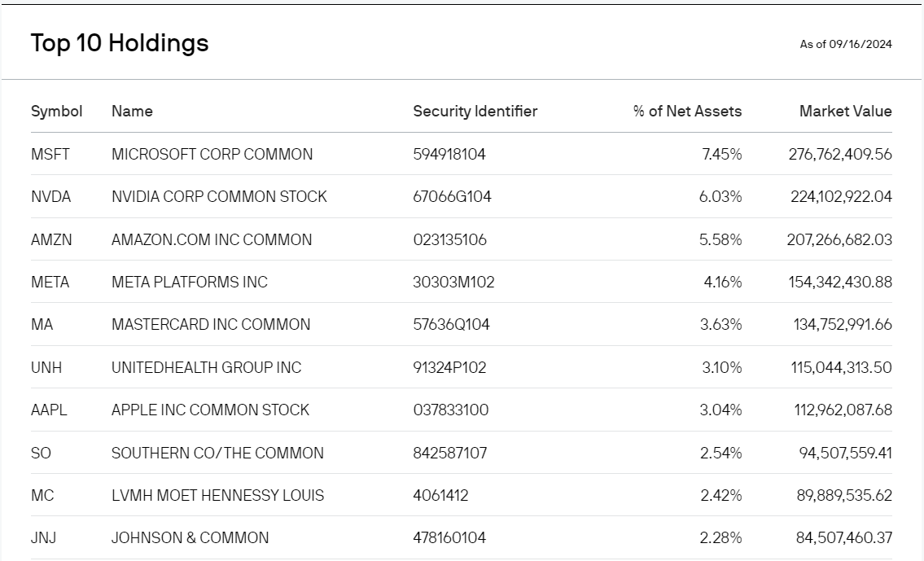Click the AMZN symbol cell
Image resolution: width=924 pixels, height=561 pixels.
pos(51,240)
